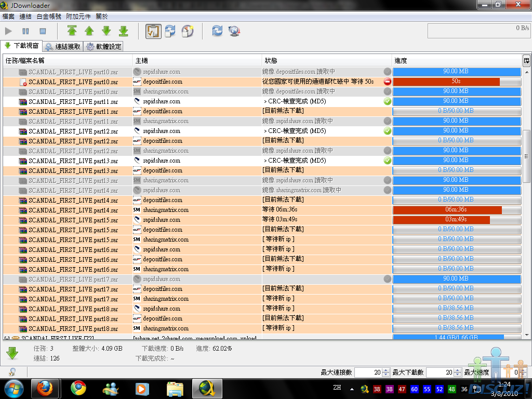The image size is (532, 399).
Task: Click sharingmatrix SM host icon on part15 row
Action: 137,240
